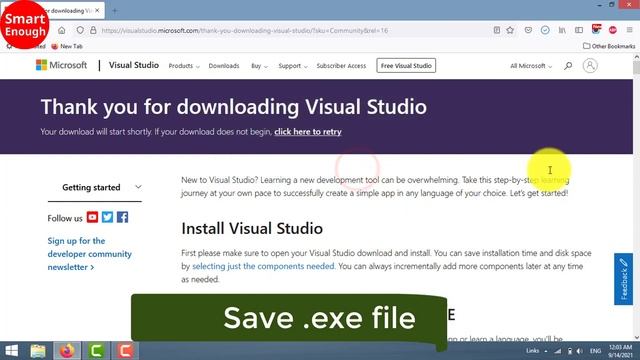Expand All Microsoft dropdown

pos(531,66)
